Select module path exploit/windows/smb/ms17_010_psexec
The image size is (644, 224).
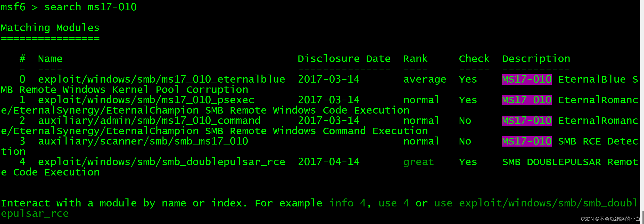(x=146, y=100)
